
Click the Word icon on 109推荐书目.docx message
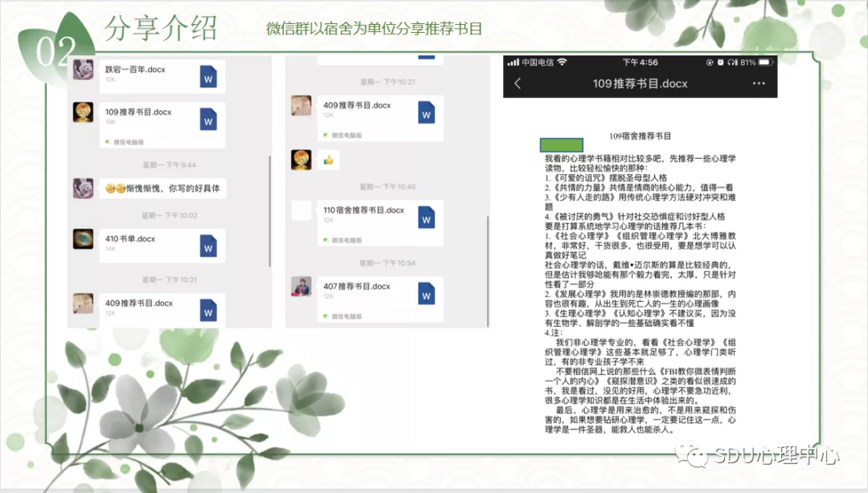208,120
